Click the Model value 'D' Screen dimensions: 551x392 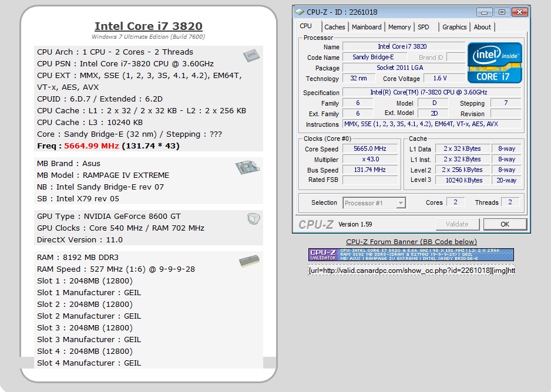tap(434, 103)
